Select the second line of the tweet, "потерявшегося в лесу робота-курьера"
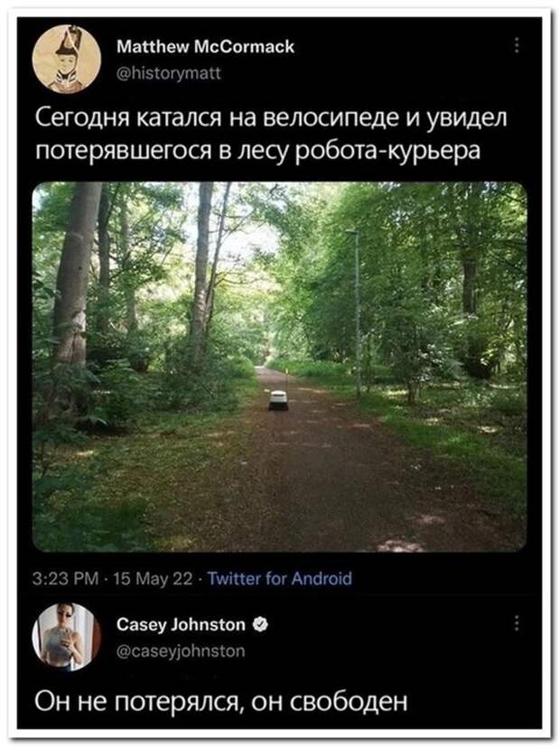 point(257,150)
